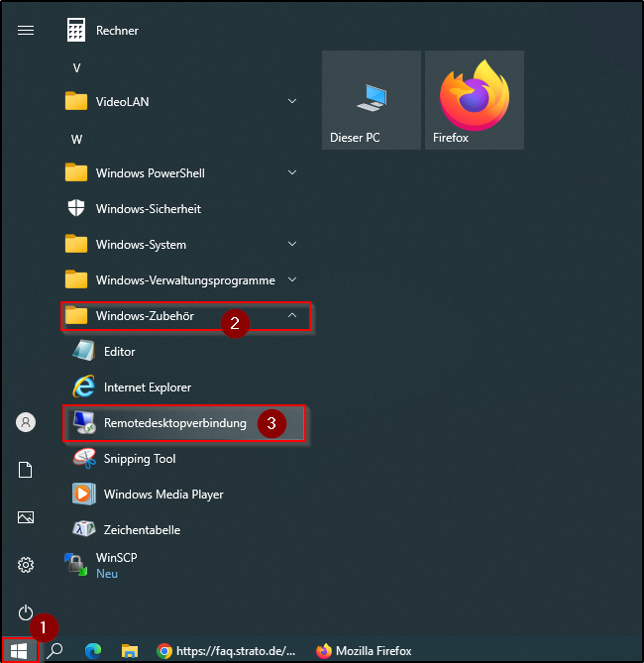Viewport: 644px width, 663px height.
Task: Jump to letter W section header
Action: point(76,140)
